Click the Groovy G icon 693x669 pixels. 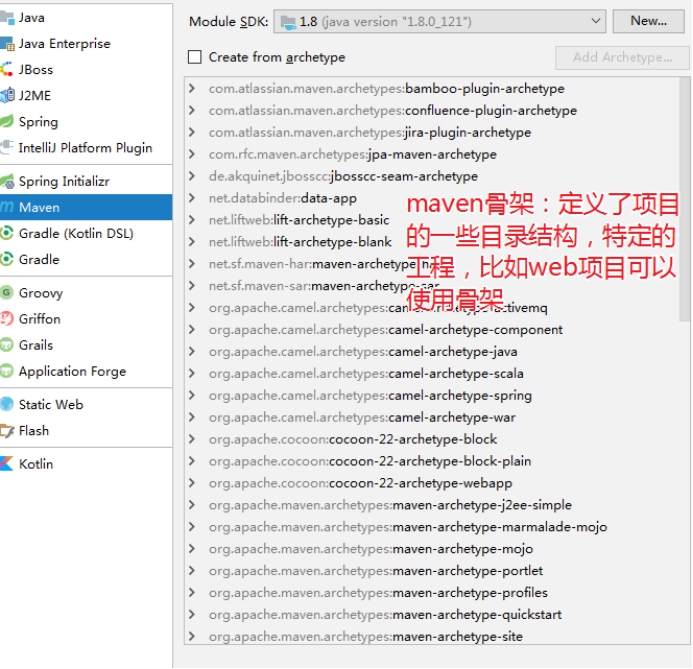pos(7,293)
